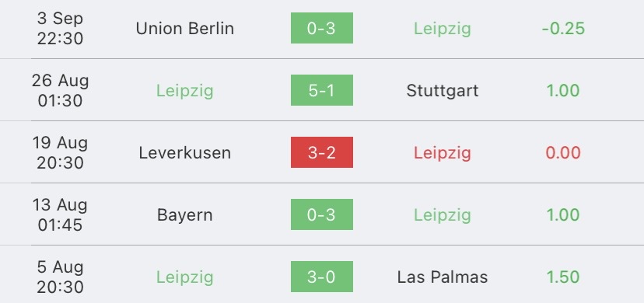This screenshot has height=303, width=644.
Task: Open the Bayern 0-3 score badge
Action: [x=321, y=214]
